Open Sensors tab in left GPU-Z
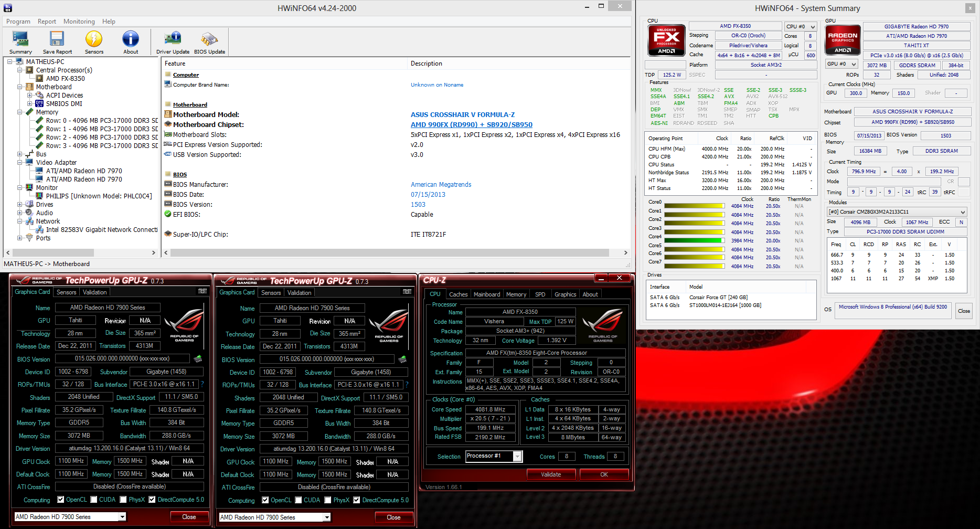 (x=67, y=292)
